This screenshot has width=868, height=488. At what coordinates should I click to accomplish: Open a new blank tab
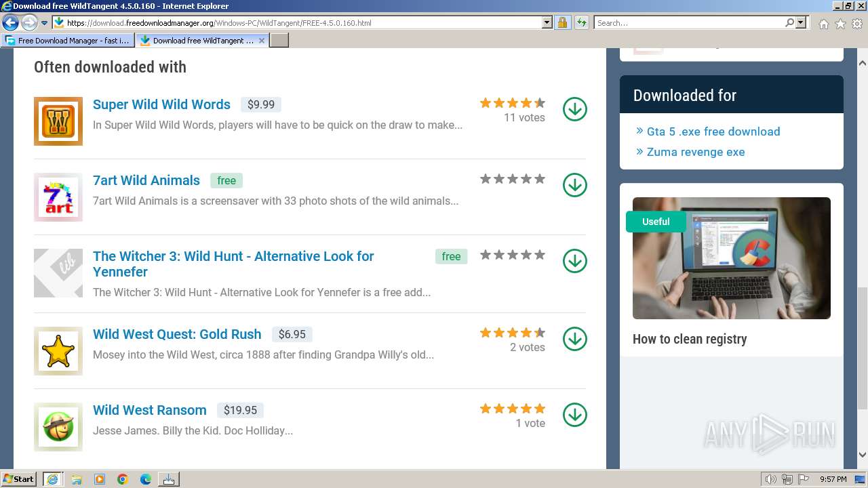[279, 41]
